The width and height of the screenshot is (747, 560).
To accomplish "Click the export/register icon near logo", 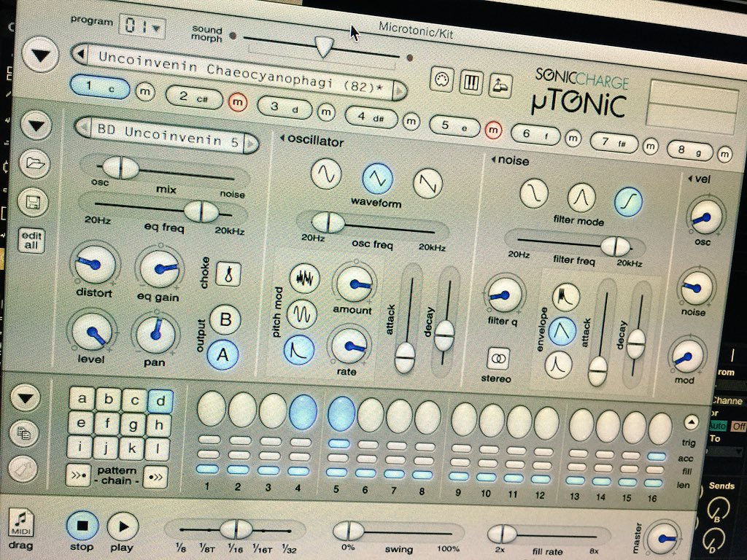I will pyautogui.click(x=500, y=87).
